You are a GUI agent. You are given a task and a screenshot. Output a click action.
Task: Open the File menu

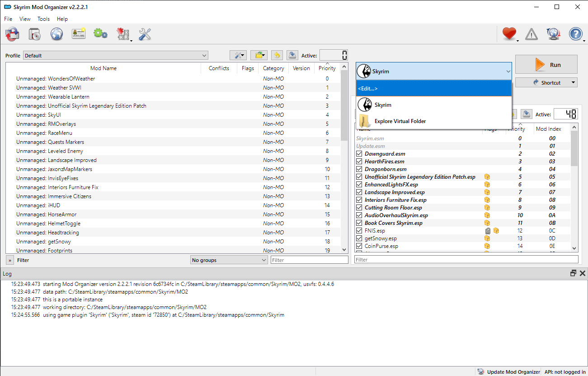(8, 19)
